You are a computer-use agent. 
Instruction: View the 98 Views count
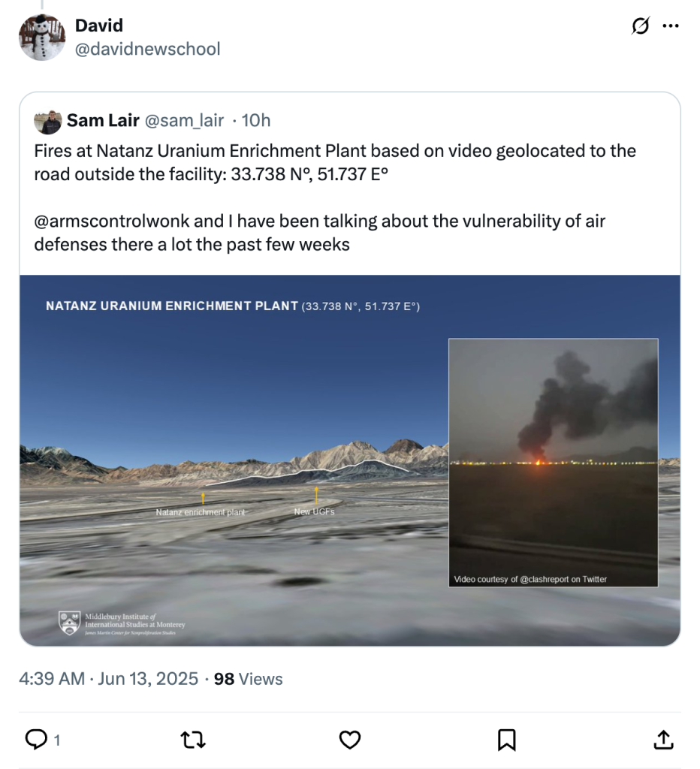click(x=248, y=679)
